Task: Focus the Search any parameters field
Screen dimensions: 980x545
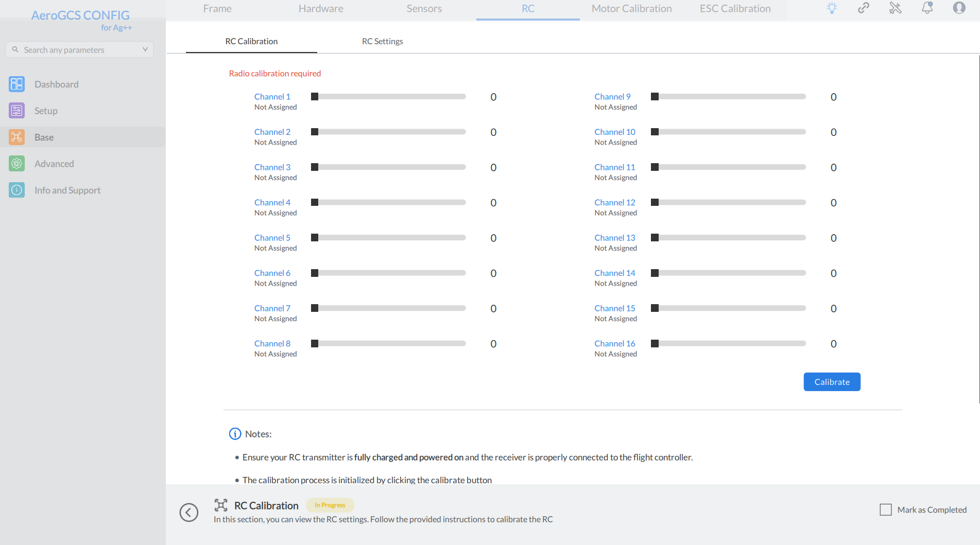Action: click(77, 50)
